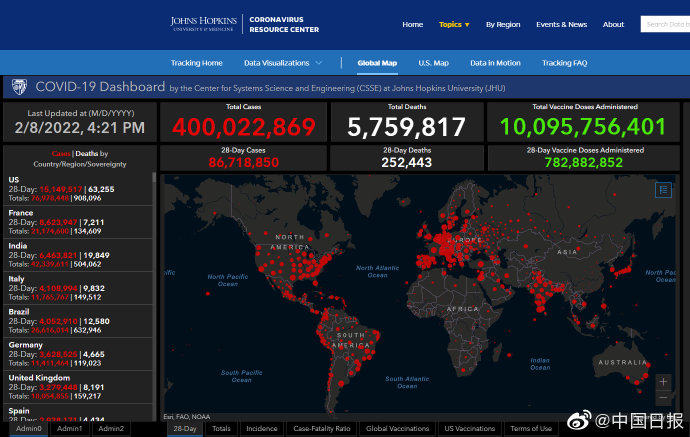Expand the Data Visualizations menu
Screen dimensions: 690x437
283,63
